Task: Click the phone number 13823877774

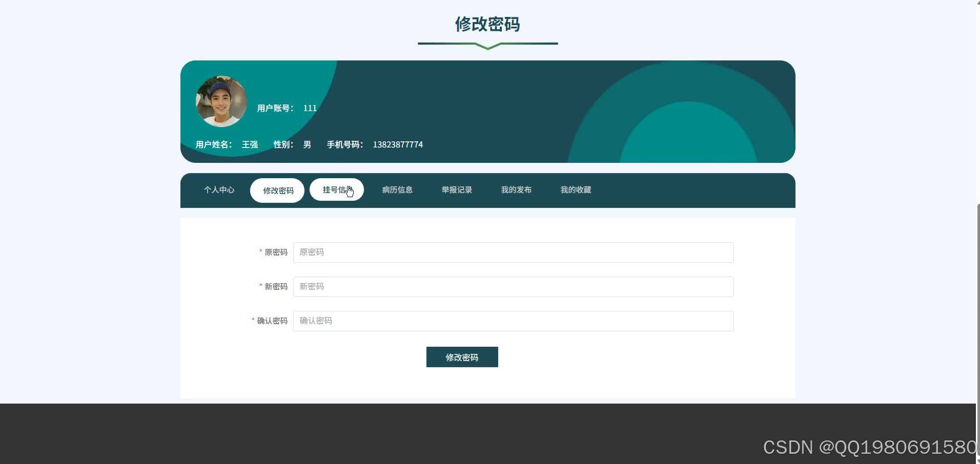Action: coord(397,144)
